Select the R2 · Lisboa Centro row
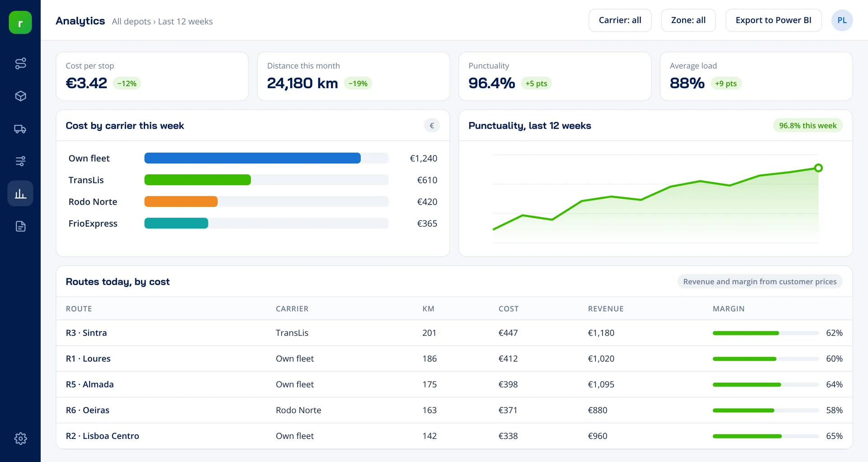 click(x=454, y=436)
